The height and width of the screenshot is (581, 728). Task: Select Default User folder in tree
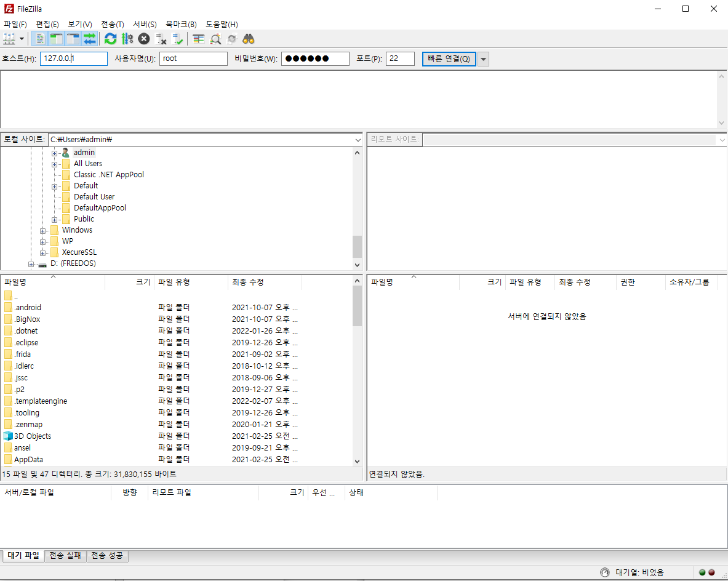(94, 196)
